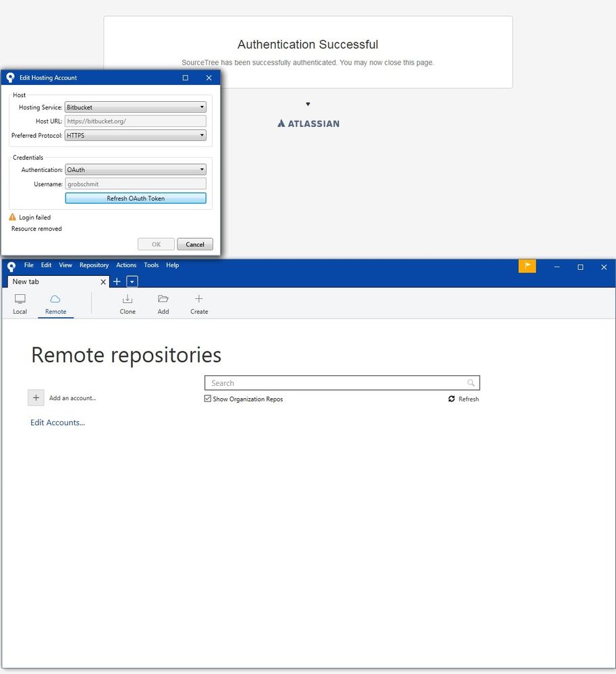Viewport: 616px width, 674px height.
Task: Click the Remote repositories heading
Action: [x=126, y=356]
